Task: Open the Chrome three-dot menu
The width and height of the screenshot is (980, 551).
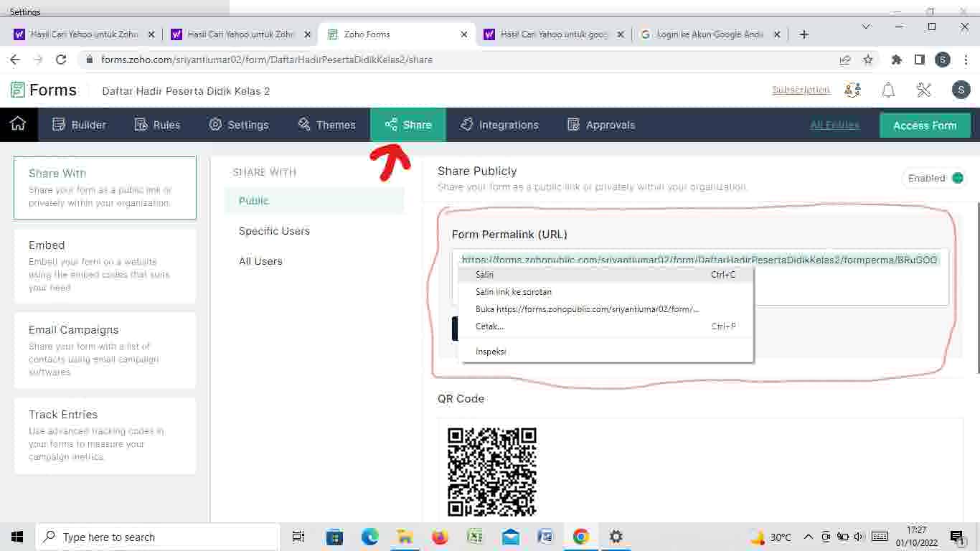Action: (x=965, y=60)
